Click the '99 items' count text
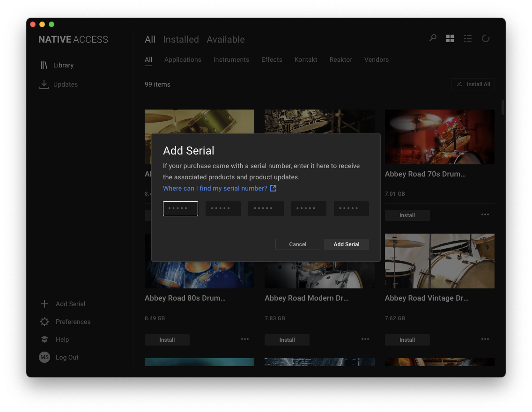Image resolution: width=532 pixels, height=412 pixels. [x=157, y=84]
